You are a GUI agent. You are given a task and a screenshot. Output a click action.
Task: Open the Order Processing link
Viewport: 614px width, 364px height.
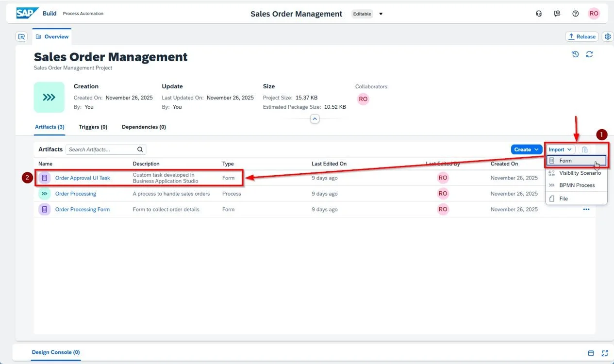coord(76,194)
